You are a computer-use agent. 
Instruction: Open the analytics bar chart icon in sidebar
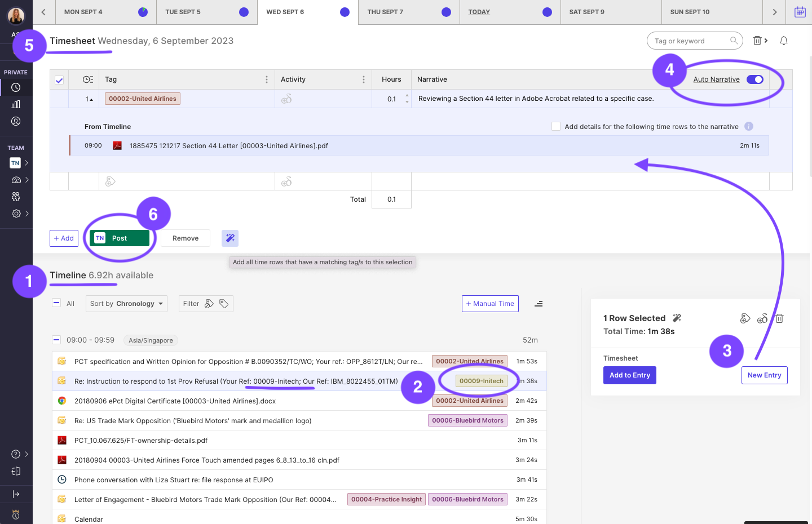(x=16, y=104)
